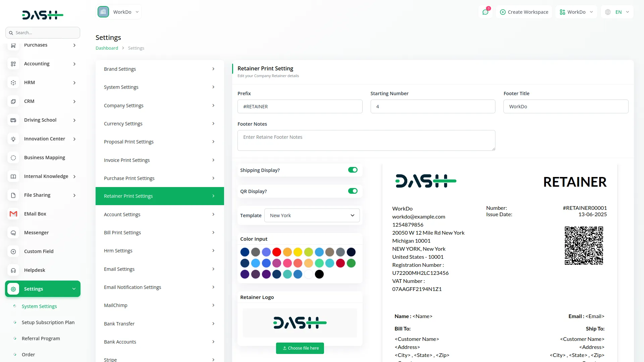Click the Custom Field plus icon
Screen dimensions: 644x362
pos(13,251)
